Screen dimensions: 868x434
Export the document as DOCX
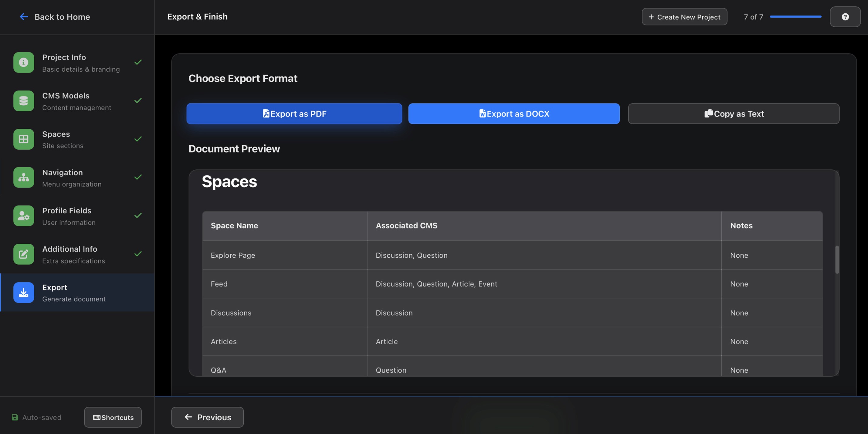(514, 114)
